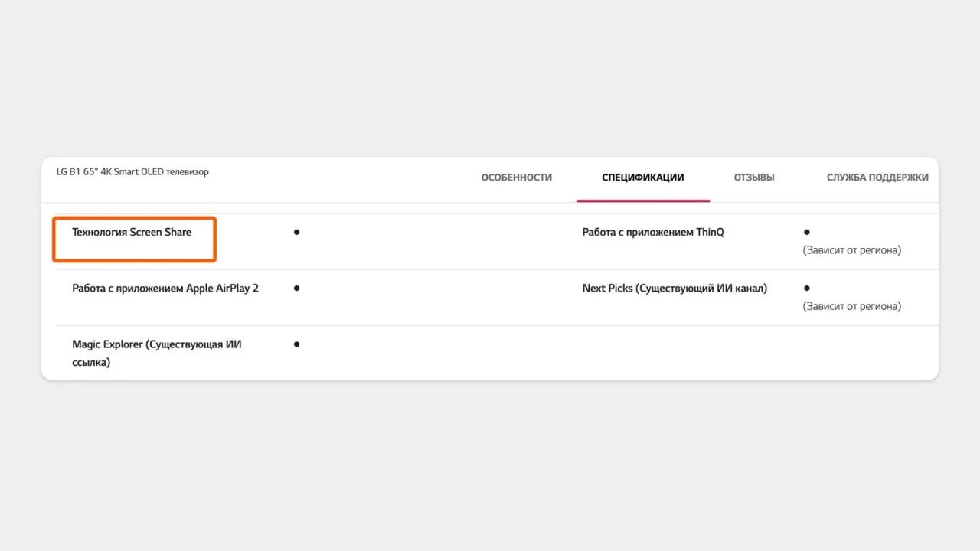This screenshot has height=551, width=980.
Task: Open the ОСОБЕННОСТИ tab
Action: (516, 178)
